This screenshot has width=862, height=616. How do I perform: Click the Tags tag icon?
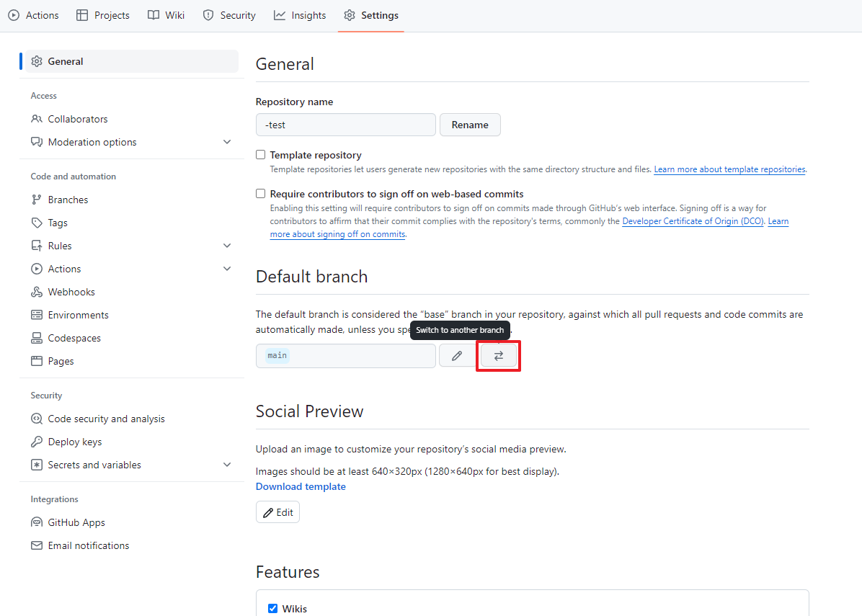coord(37,223)
